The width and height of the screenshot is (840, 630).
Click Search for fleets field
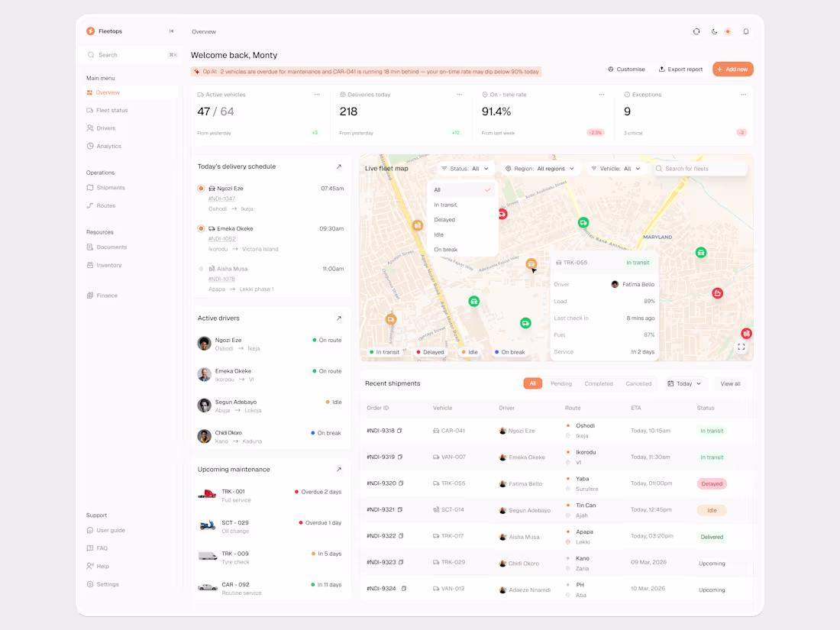tap(699, 169)
